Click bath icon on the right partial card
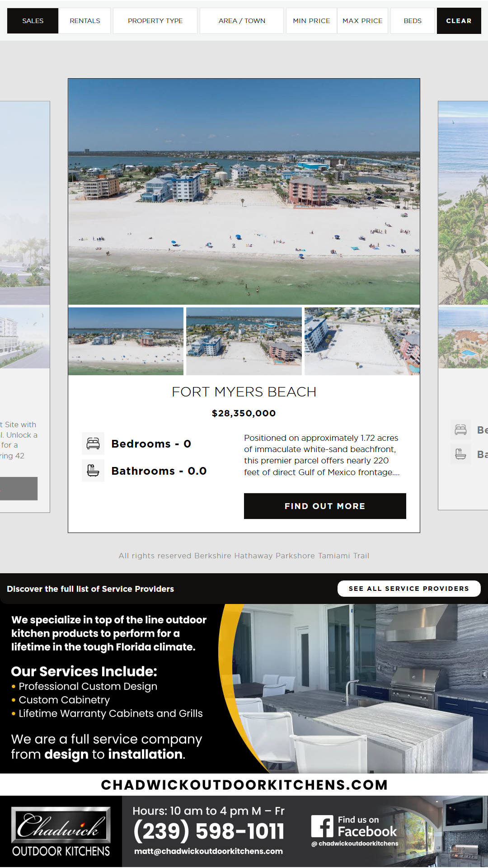The image size is (488, 868). point(460,454)
